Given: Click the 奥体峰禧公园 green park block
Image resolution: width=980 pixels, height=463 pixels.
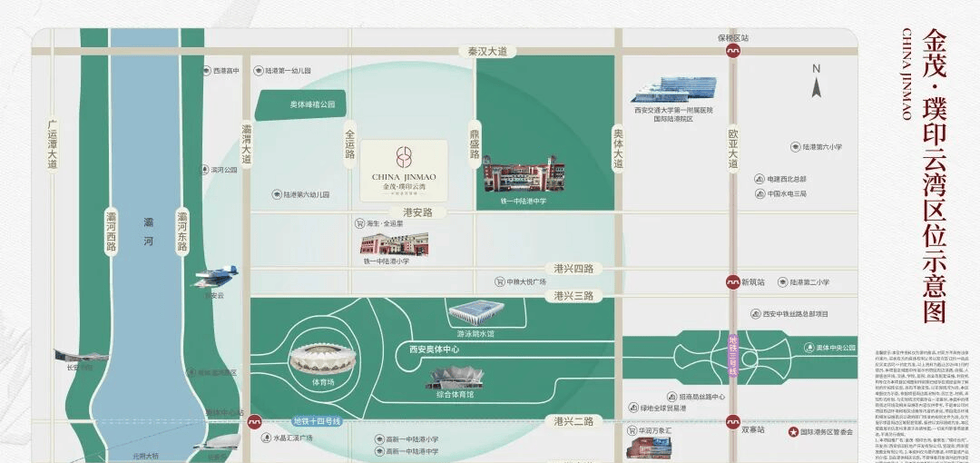Looking at the screenshot, I should tap(300, 105).
